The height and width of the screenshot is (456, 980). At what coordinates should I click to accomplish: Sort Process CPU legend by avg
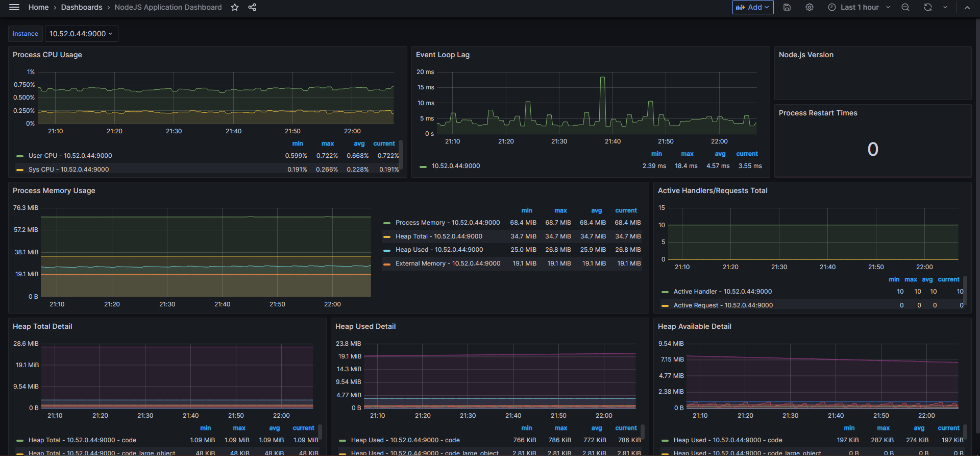[359, 143]
